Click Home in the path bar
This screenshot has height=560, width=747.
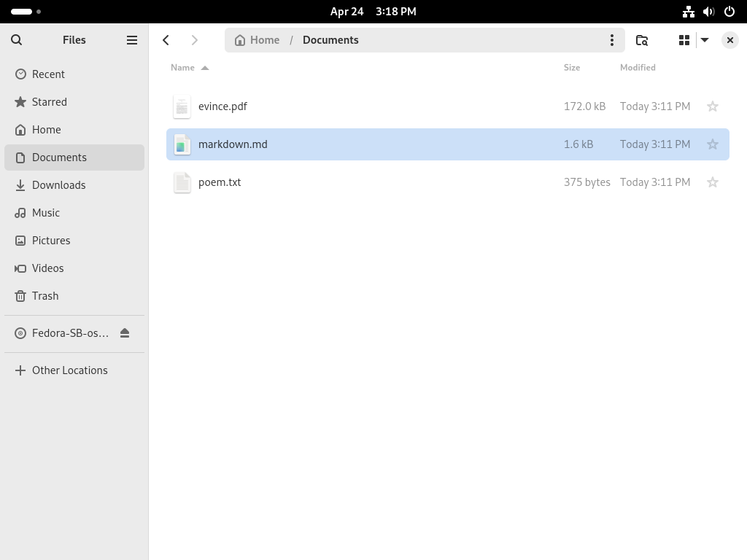pos(258,40)
